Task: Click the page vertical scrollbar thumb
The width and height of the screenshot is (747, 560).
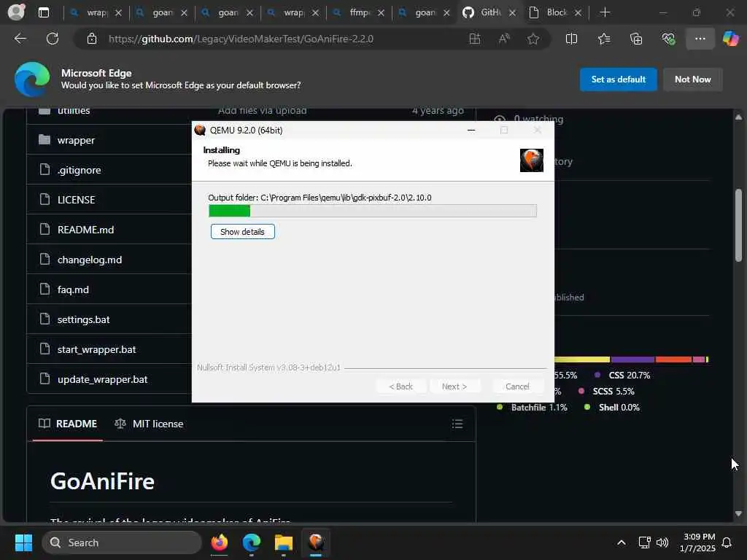Action: (738, 225)
